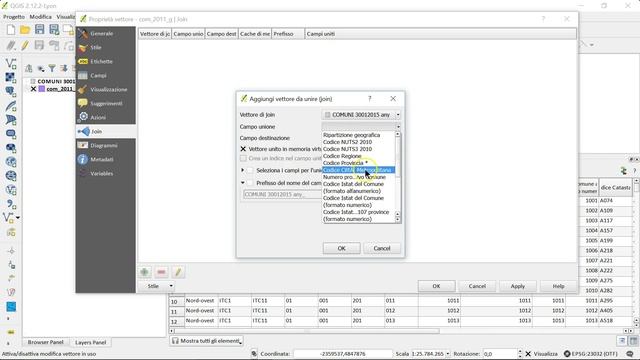The image size is (640, 360).
Task: Open Campi section in properties sidebar
Action: 106,76
